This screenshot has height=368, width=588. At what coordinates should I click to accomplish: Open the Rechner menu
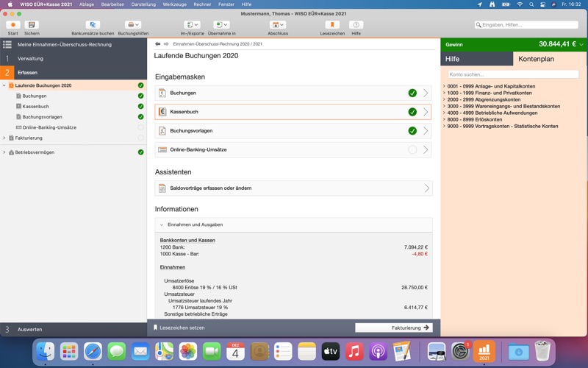(x=203, y=4)
